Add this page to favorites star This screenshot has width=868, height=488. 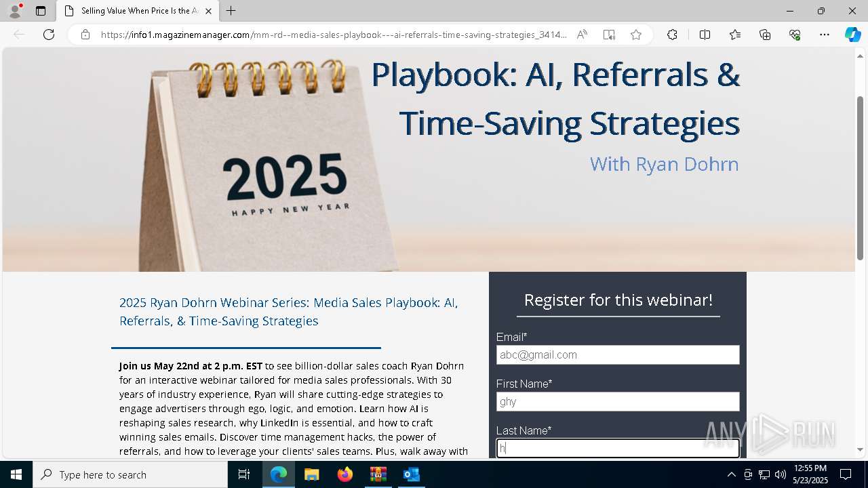click(x=636, y=35)
